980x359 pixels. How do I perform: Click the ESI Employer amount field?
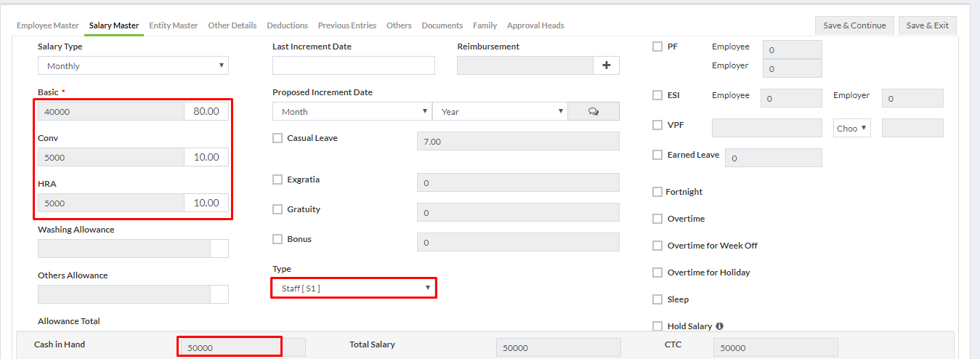[x=912, y=98]
